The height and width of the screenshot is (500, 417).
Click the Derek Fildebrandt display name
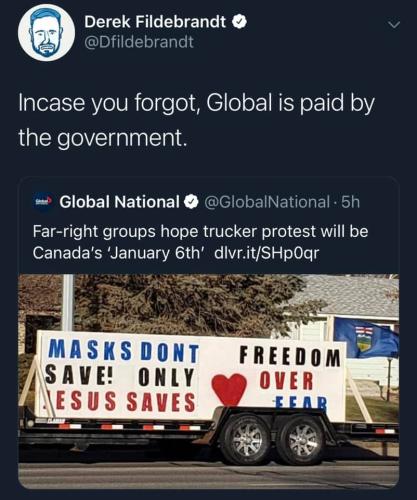pyautogui.click(x=155, y=22)
